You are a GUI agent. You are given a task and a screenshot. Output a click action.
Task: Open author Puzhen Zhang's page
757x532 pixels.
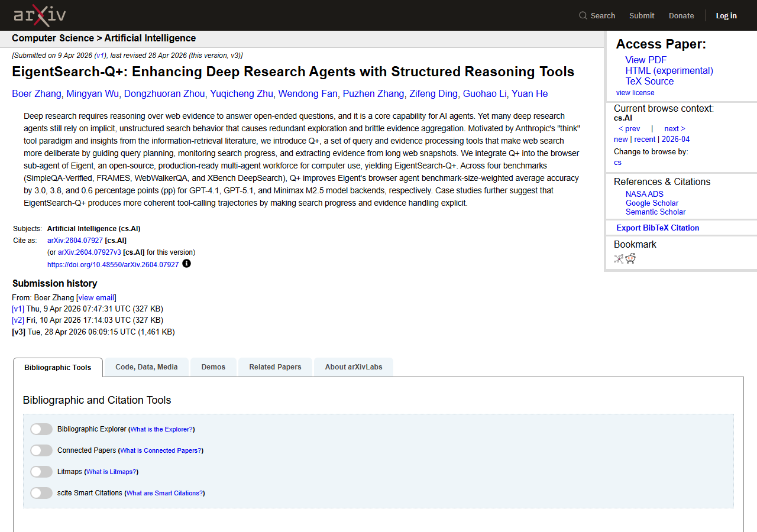(373, 94)
